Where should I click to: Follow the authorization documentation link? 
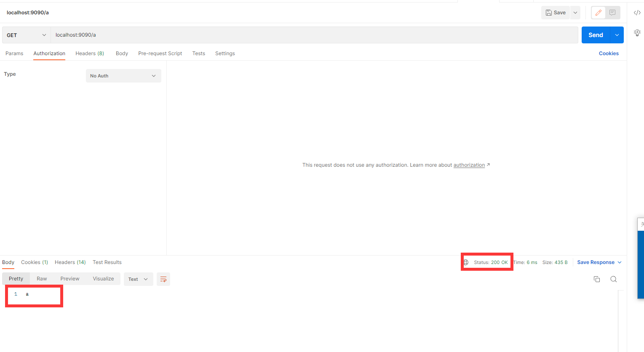click(469, 165)
